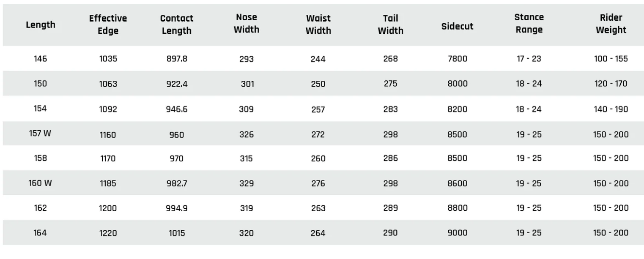Click the 157 W length row

click(322, 134)
